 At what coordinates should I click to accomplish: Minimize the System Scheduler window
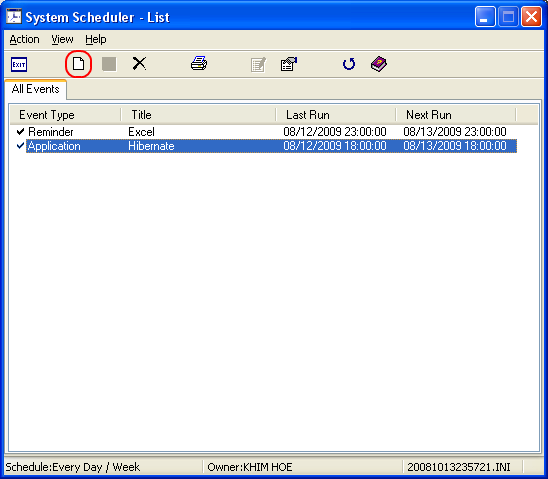pos(485,17)
